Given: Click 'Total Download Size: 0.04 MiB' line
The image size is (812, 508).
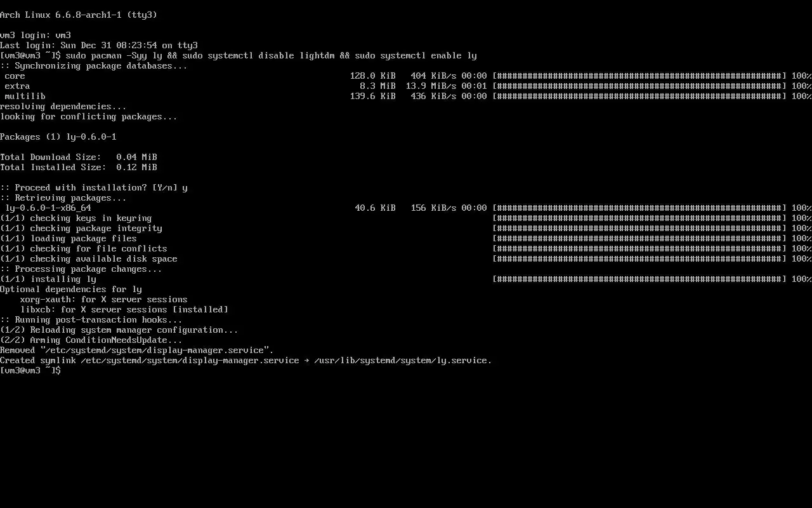Looking at the screenshot, I should click(79, 157).
